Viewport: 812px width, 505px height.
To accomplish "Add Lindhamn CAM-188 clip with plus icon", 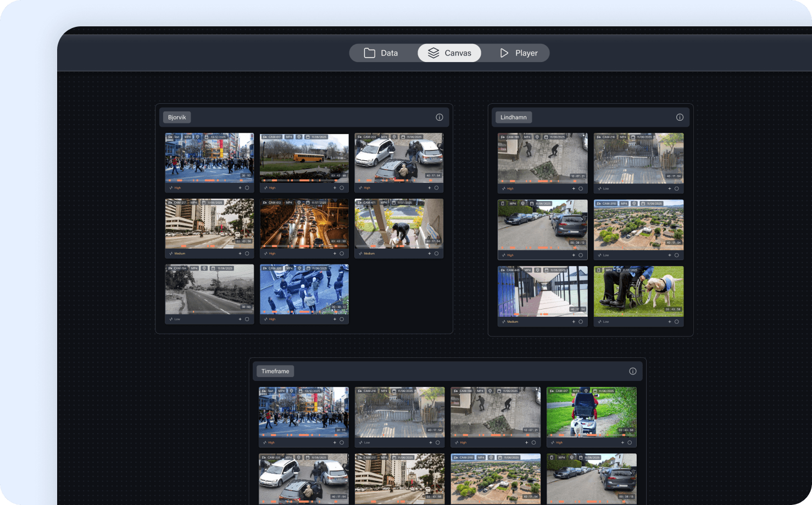I will tap(574, 188).
